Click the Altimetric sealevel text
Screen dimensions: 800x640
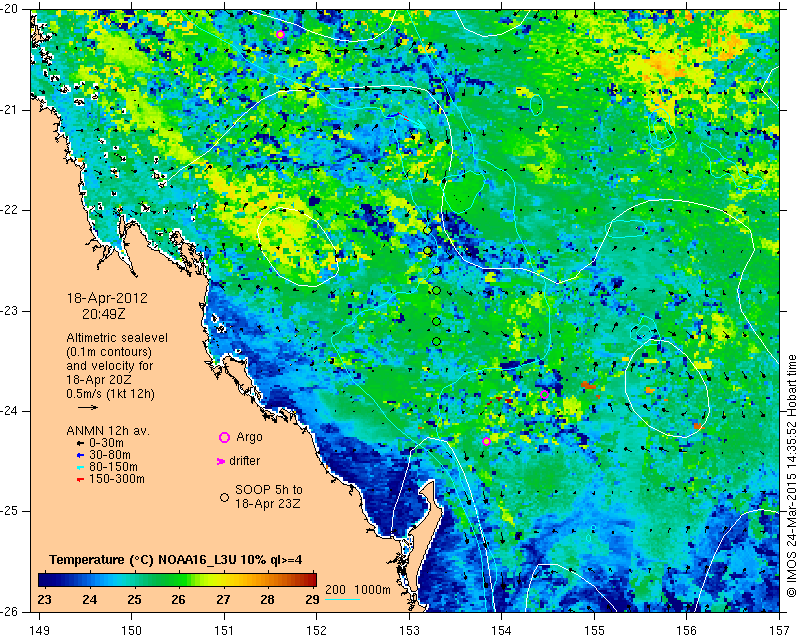tap(117, 338)
